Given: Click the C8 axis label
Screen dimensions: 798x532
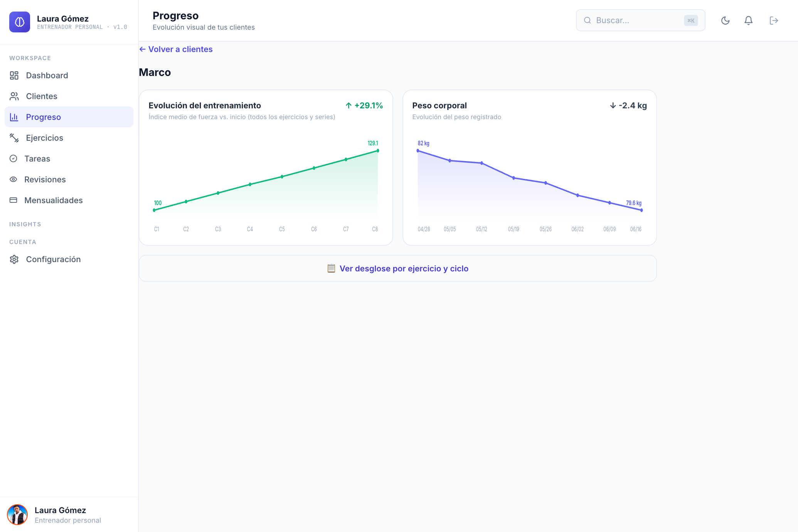Looking at the screenshot, I should pyautogui.click(x=375, y=229).
